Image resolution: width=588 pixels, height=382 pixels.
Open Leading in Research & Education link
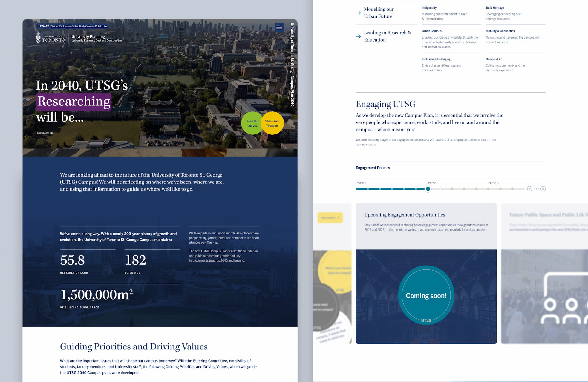click(388, 36)
